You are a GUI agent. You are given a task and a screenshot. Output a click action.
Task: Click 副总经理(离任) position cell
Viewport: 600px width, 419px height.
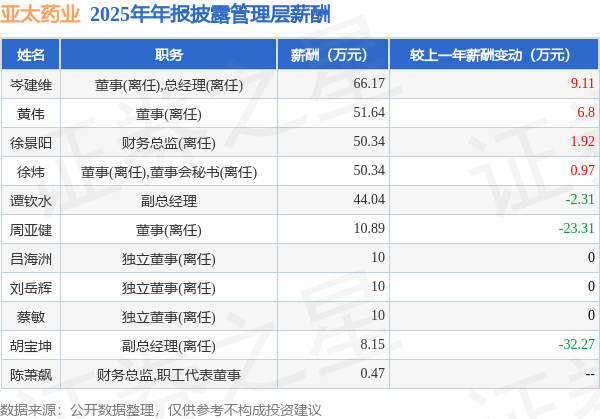coord(169,346)
